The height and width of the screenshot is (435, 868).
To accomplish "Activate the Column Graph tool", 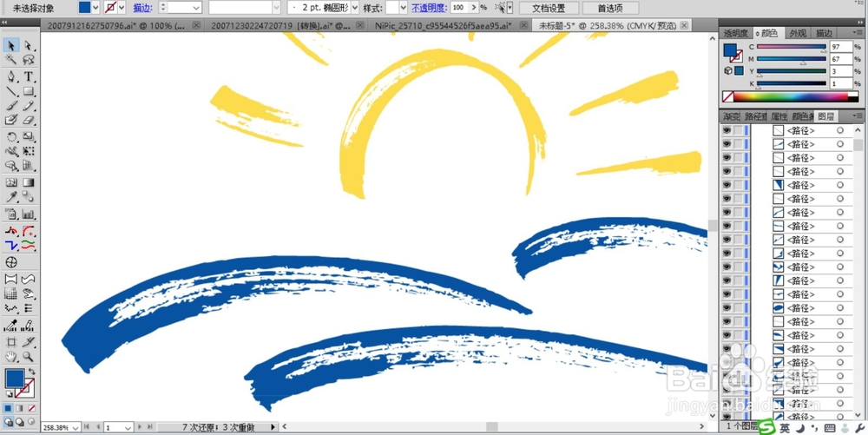I will click(29, 214).
